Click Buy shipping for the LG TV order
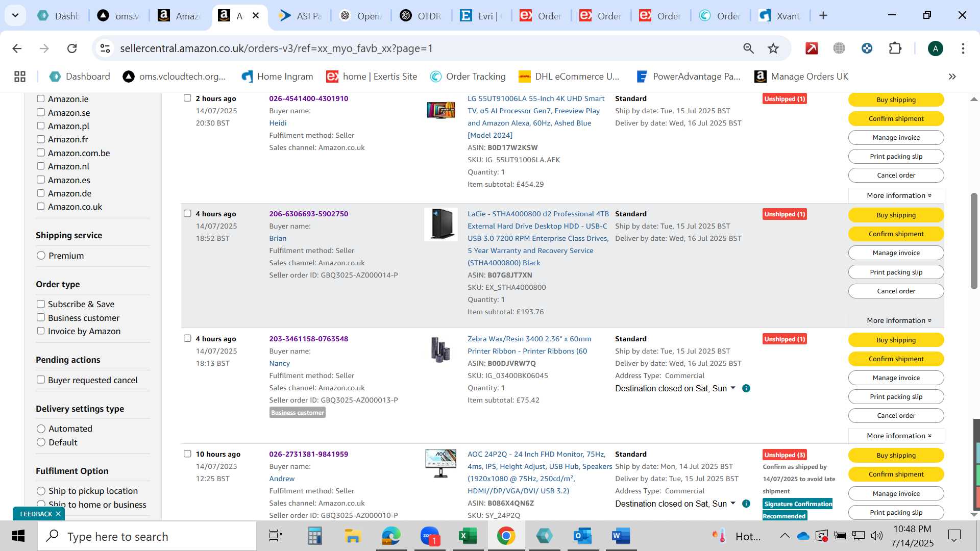980x551 pixels. [896, 100]
